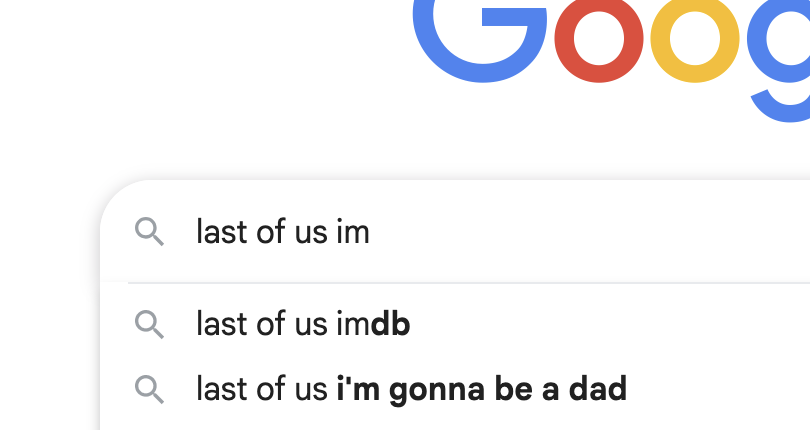Focus the search field containing 'last of us im'
Image resolution: width=810 pixels, height=430 pixels.
(500, 233)
